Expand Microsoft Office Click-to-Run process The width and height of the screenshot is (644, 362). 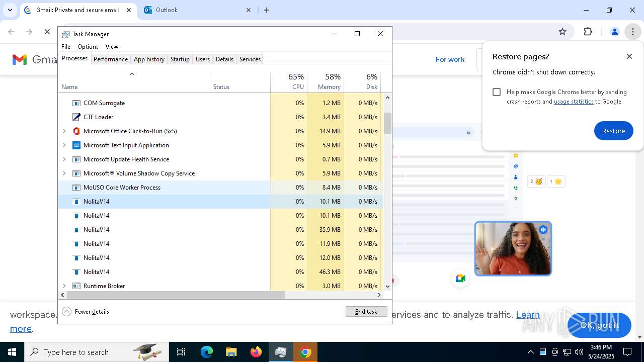pos(64,131)
